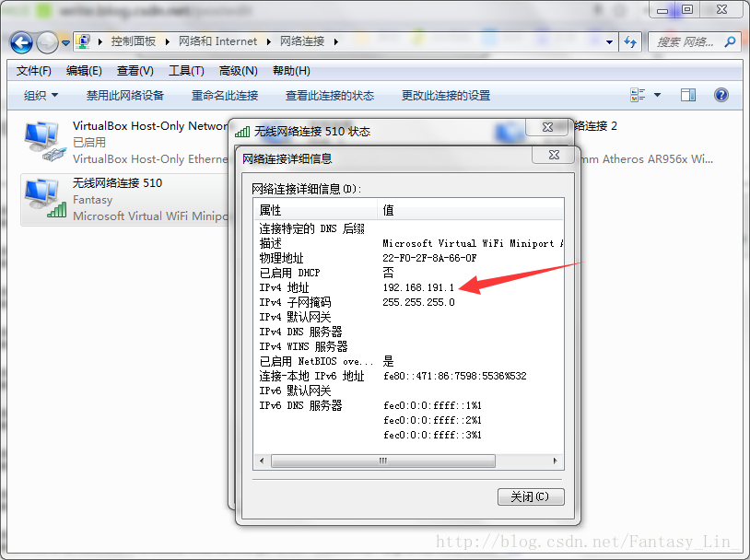Open the 查看(V) menu
This screenshot has width=750, height=560.
pyautogui.click(x=135, y=71)
